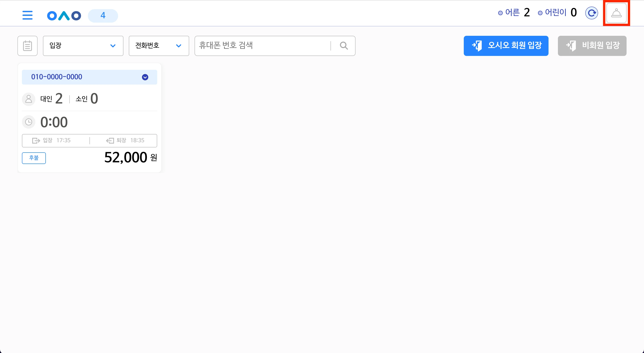Click the 소인 0 count
The height and width of the screenshot is (353, 644).
coord(87,99)
